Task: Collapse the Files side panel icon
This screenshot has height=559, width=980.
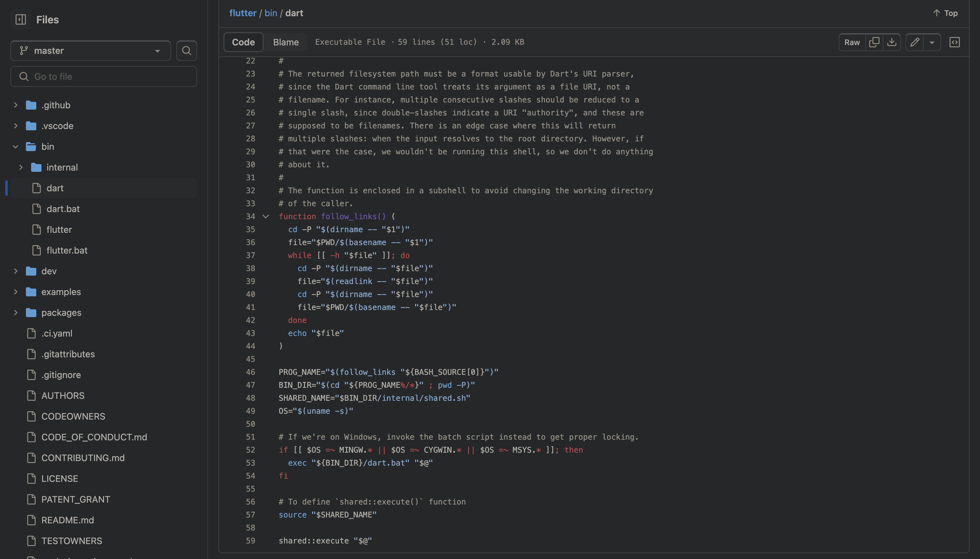Action: pos(21,19)
